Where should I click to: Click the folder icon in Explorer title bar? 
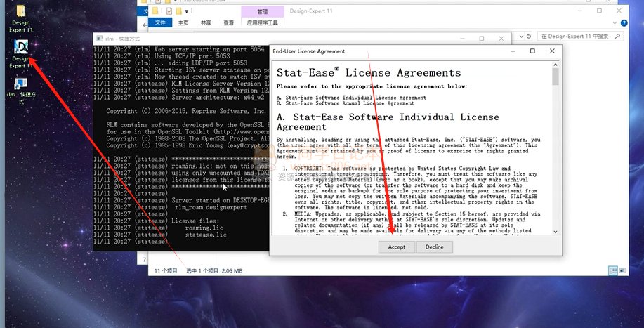(x=155, y=11)
